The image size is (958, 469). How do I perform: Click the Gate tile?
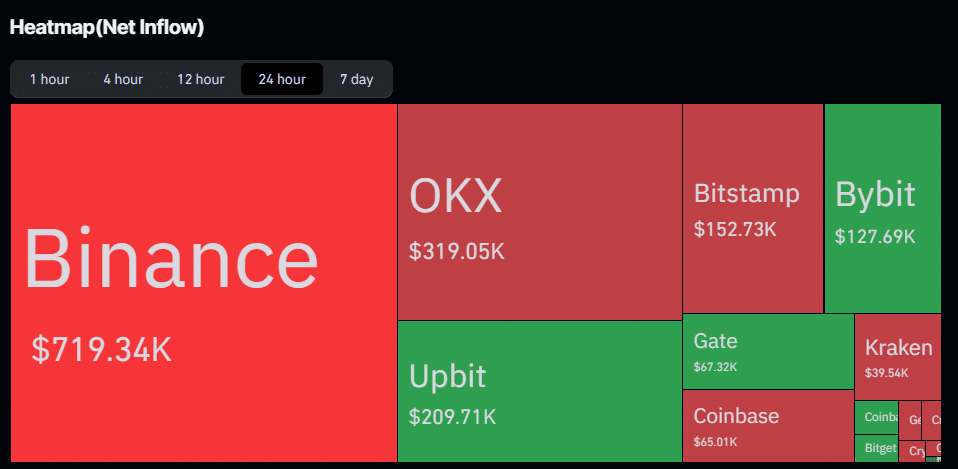coord(767,350)
